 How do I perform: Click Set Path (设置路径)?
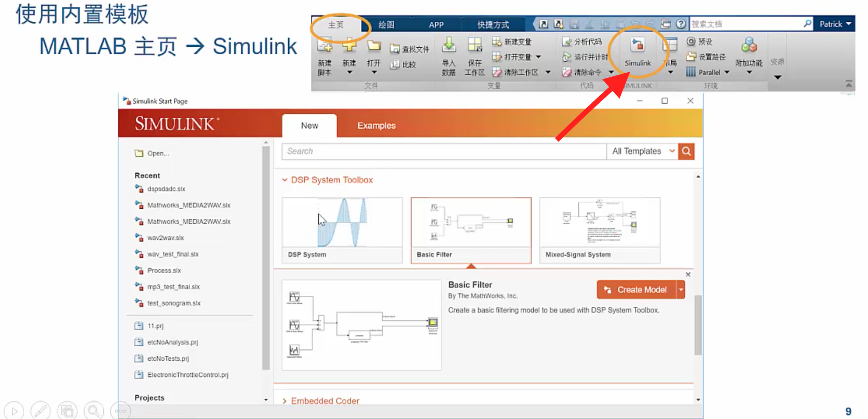(706, 57)
